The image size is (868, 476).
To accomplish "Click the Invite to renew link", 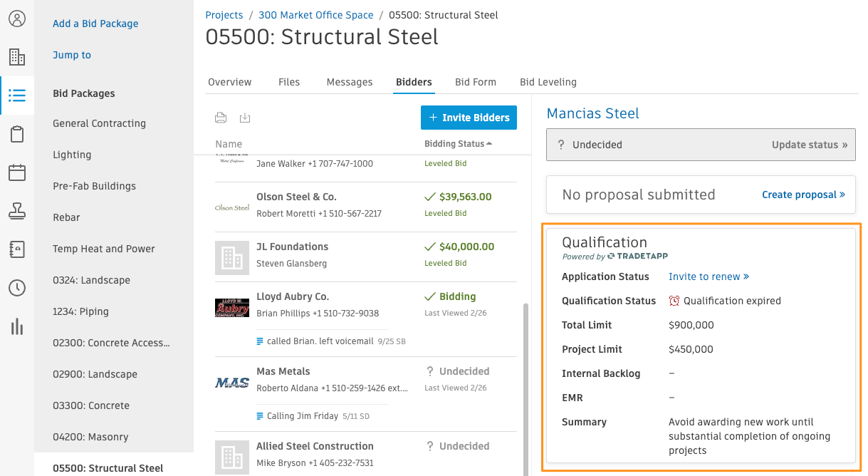I will click(708, 276).
